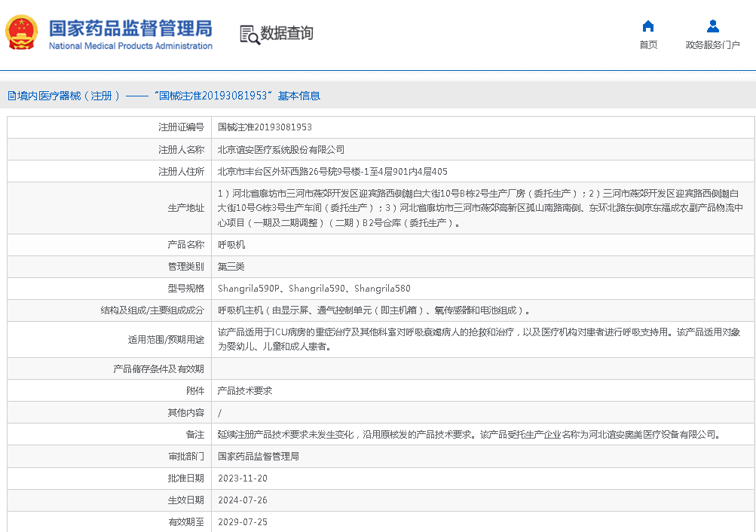Click the Shangrila590P model specification text

249,289
